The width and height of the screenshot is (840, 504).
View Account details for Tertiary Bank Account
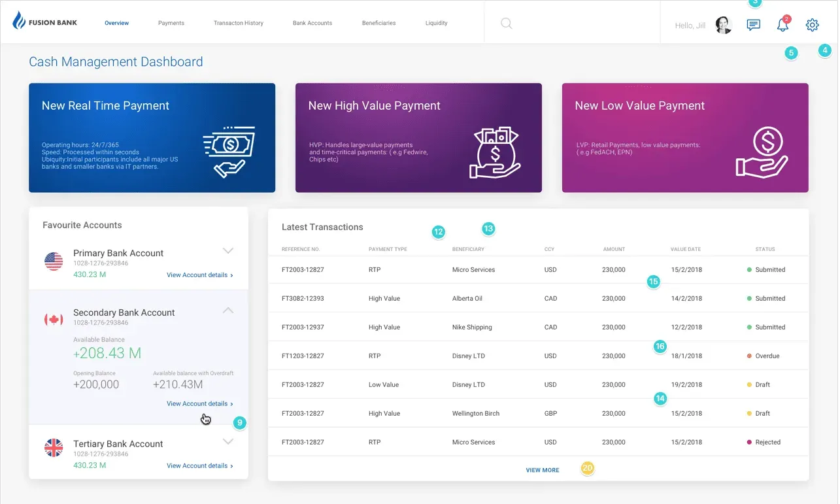(x=200, y=466)
